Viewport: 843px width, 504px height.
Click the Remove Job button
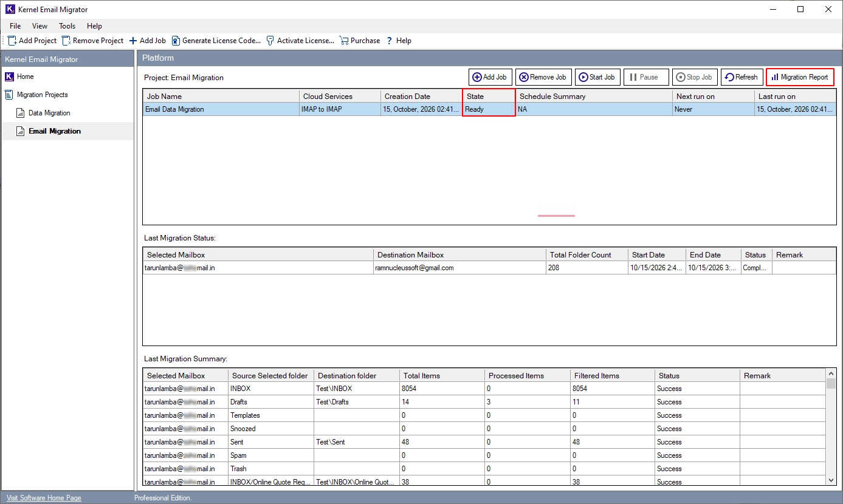[543, 77]
